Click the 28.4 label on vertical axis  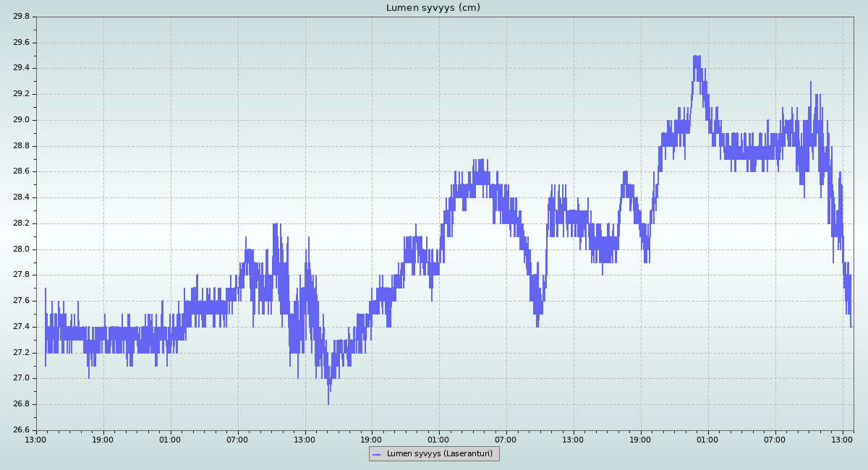(x=21, y=197)
